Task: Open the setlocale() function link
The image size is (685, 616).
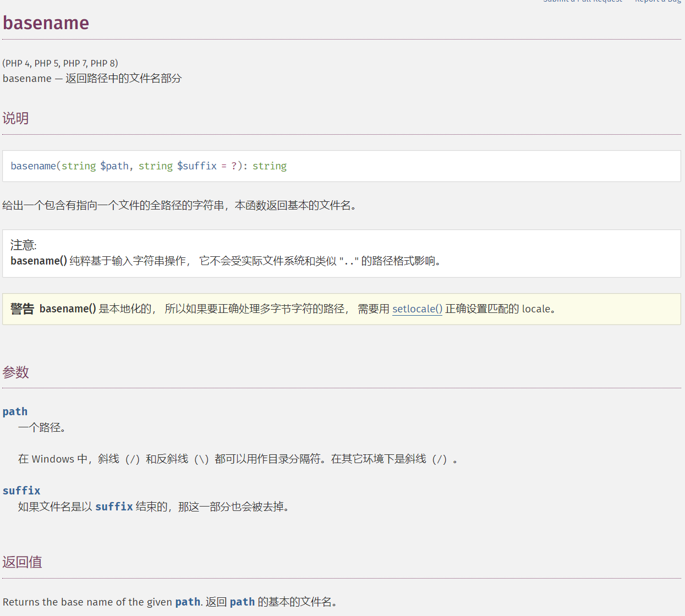Action: click(417, 309)
